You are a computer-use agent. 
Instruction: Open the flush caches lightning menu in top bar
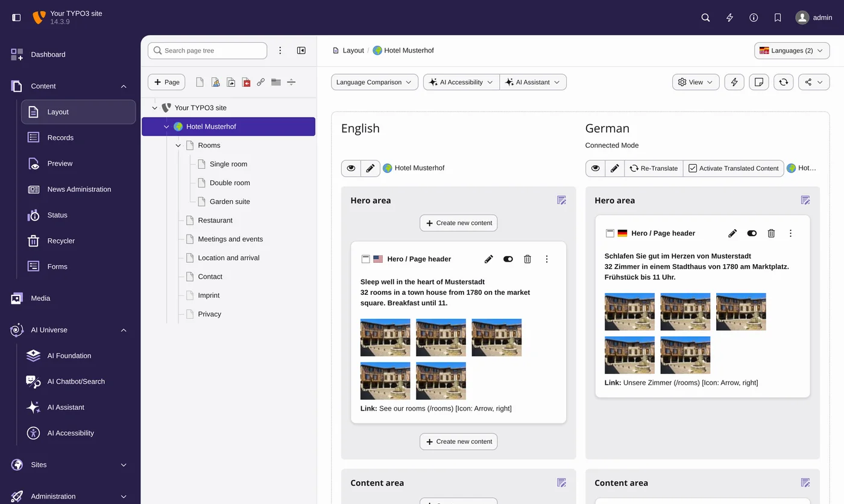tap(729, 17)
